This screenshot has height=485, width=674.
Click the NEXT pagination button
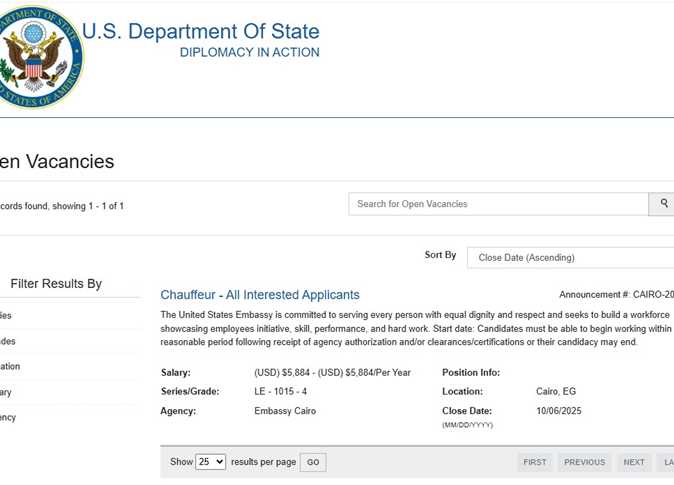tap(634, 462)
